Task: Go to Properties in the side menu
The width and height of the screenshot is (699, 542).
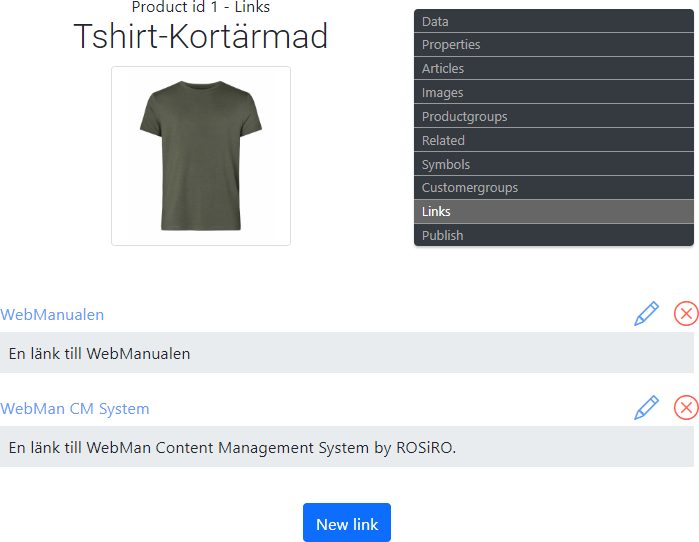Action: coord(553,45)
